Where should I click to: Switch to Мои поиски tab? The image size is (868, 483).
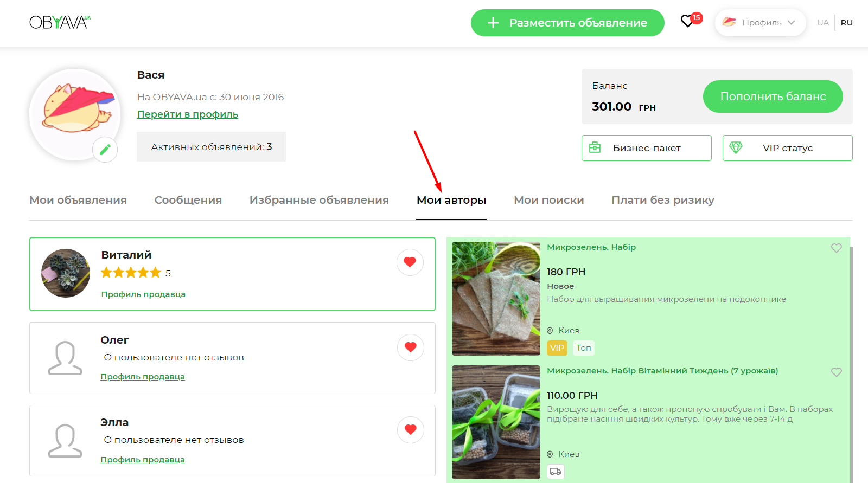(548, 200)
